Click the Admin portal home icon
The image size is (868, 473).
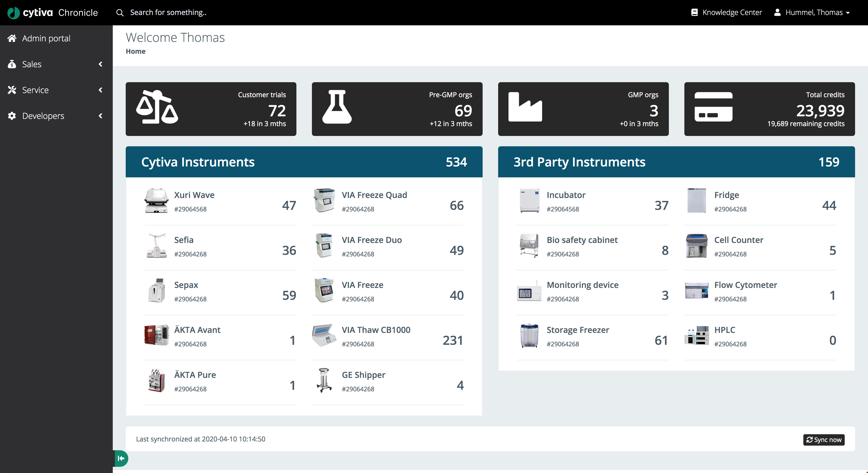point(12,38)
